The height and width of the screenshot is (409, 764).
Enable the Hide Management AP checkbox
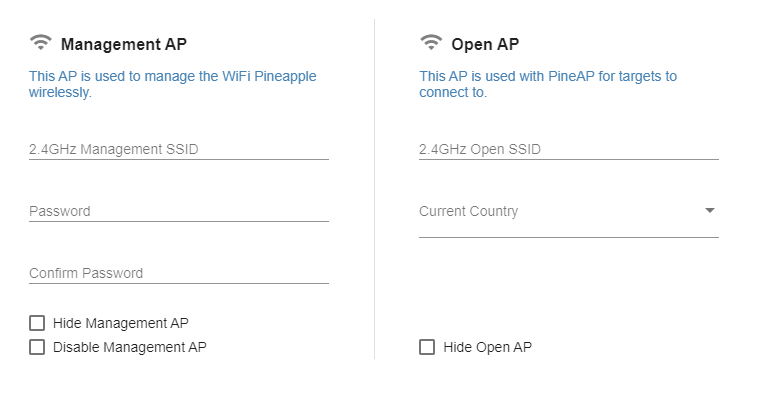tap(37, 323)
